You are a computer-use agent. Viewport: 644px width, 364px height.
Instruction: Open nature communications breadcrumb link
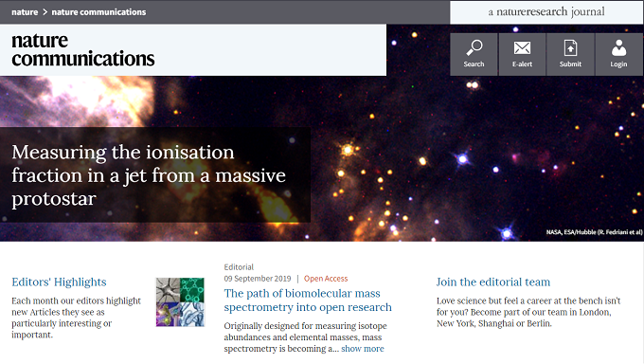[x=98, y=12]
